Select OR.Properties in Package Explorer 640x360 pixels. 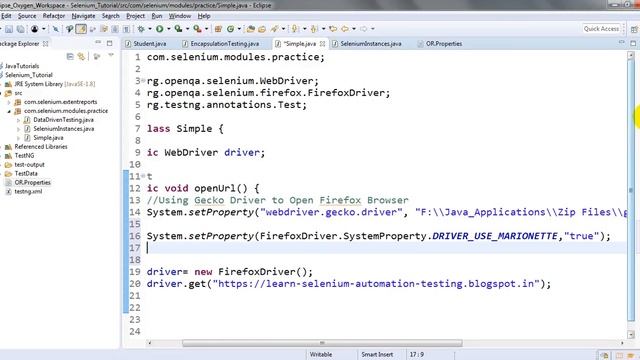click(x=33, y=182)
